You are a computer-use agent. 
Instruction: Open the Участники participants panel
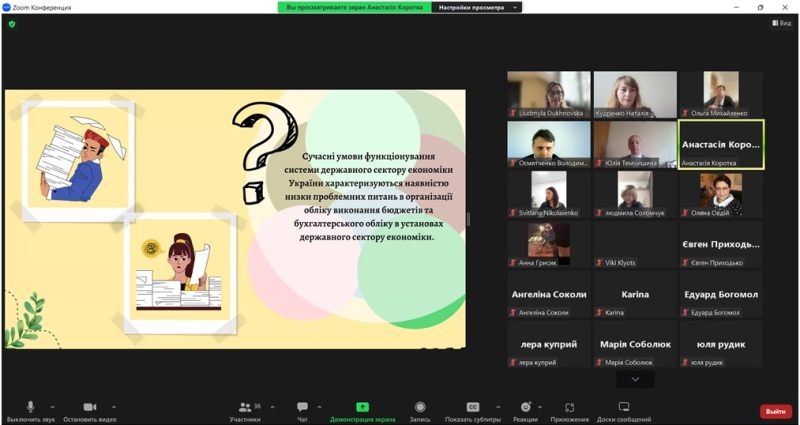[x=245, y=412]
